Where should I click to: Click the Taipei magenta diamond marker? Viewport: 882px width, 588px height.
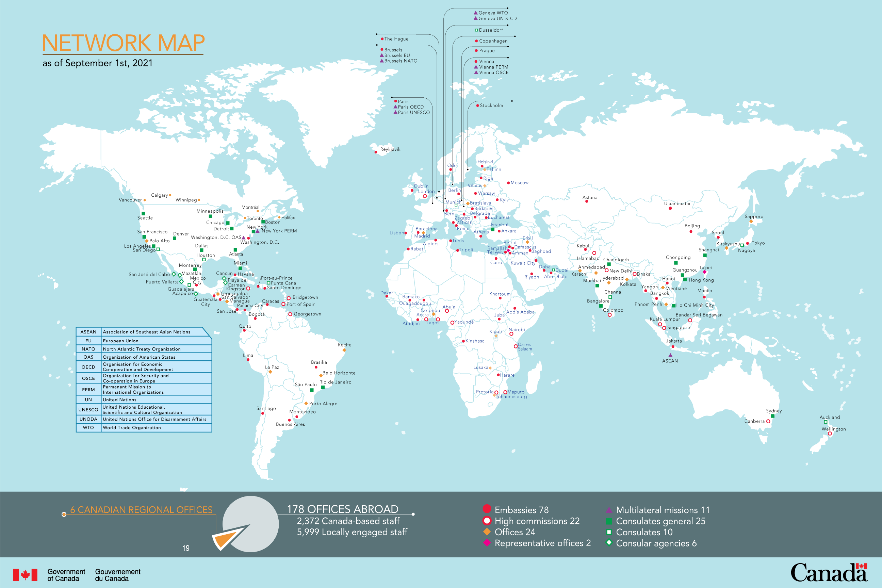(704, 272)
